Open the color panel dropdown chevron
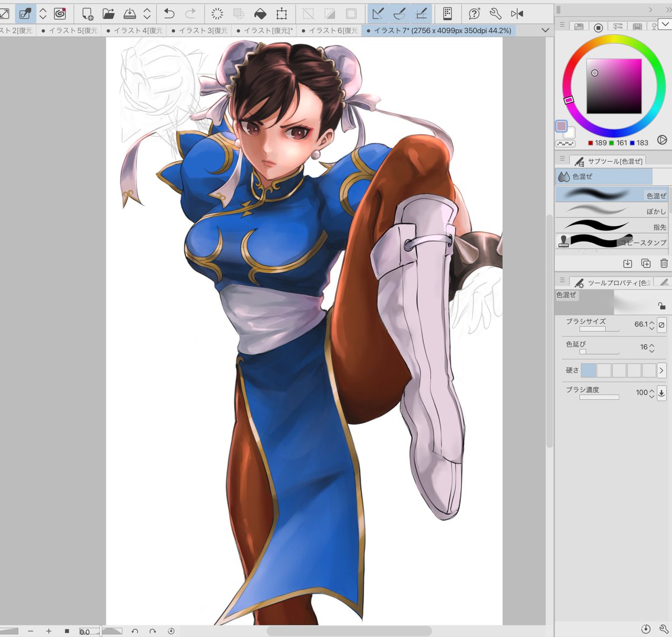Viewport: 672px width, 637px height. point(665,24)
